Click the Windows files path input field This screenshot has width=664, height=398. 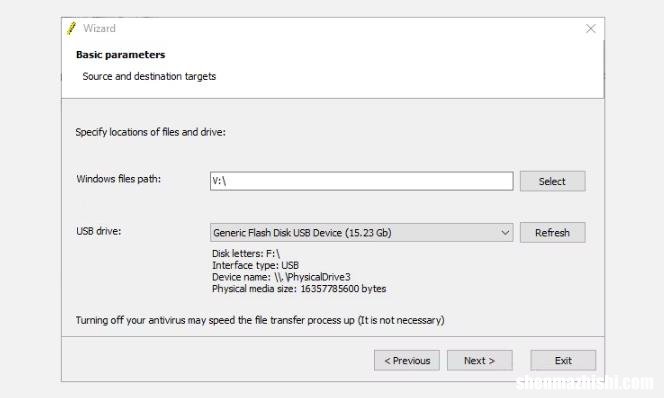coord(361,181)
